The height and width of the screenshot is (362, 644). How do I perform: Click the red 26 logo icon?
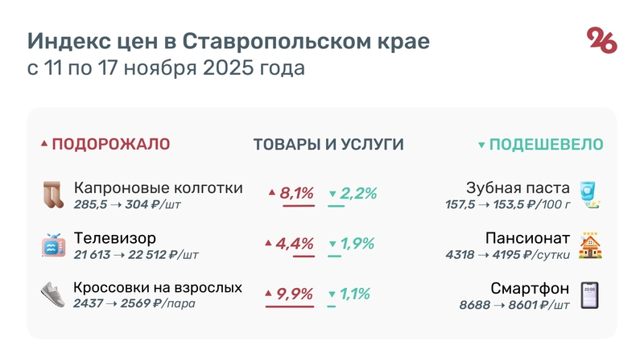[x=601, y=40]
